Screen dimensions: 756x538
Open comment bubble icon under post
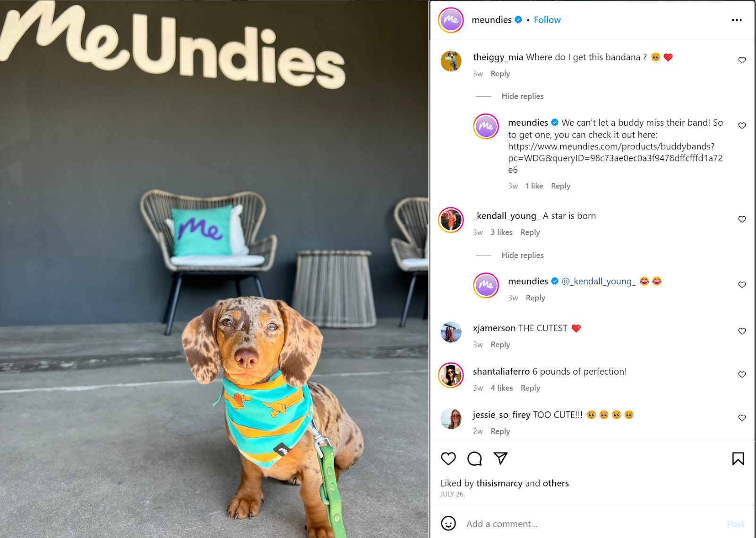pos(474,459)
